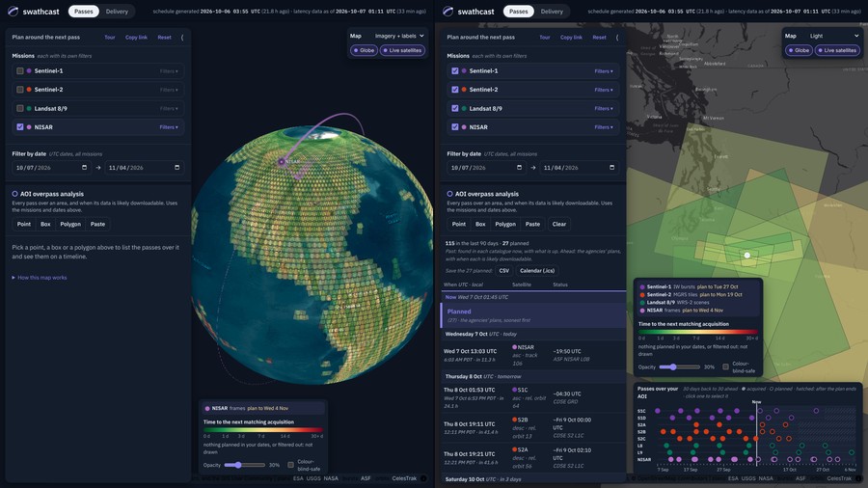This screenshot has width=868, height=488.
Task: Adjust Opacity slider in left window legend
Action: click(244, 465)
